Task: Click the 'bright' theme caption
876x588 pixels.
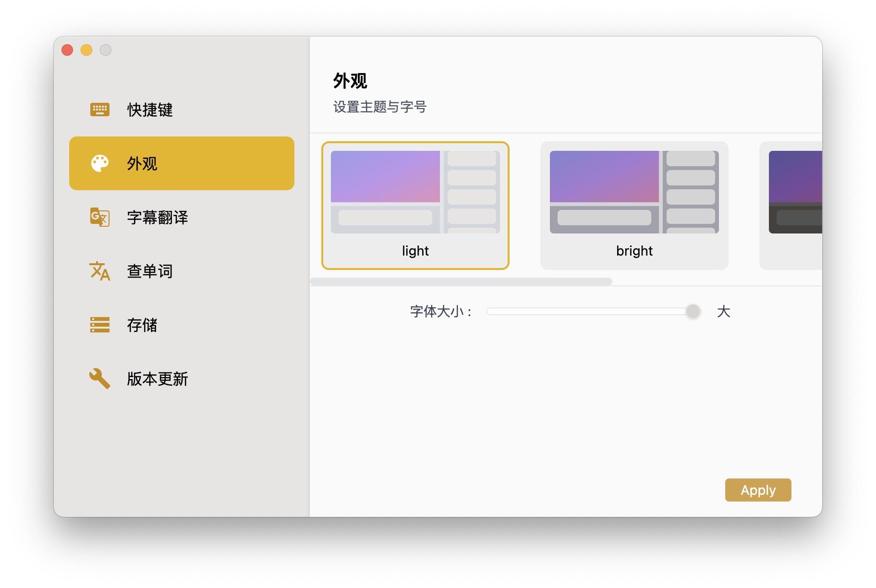Action: [x=634, y=251]
